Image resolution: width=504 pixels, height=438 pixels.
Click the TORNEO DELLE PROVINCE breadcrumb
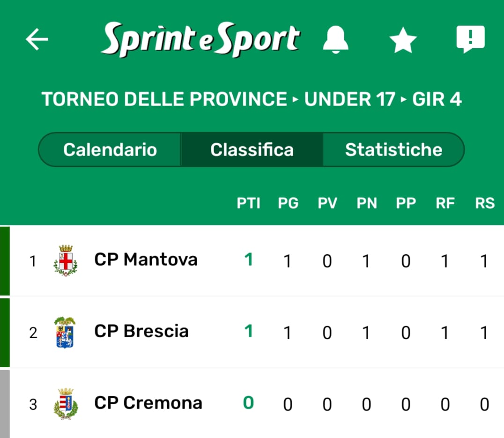(164, 99)
